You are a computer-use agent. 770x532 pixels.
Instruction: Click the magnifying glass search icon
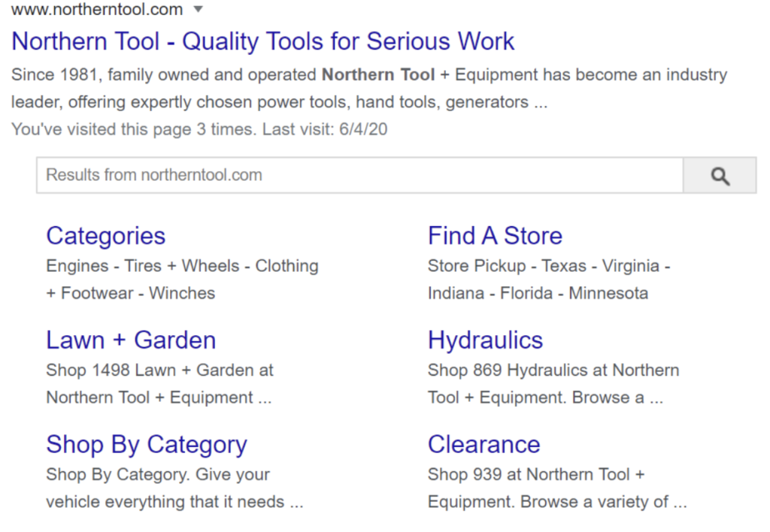[x=720, y=176]
